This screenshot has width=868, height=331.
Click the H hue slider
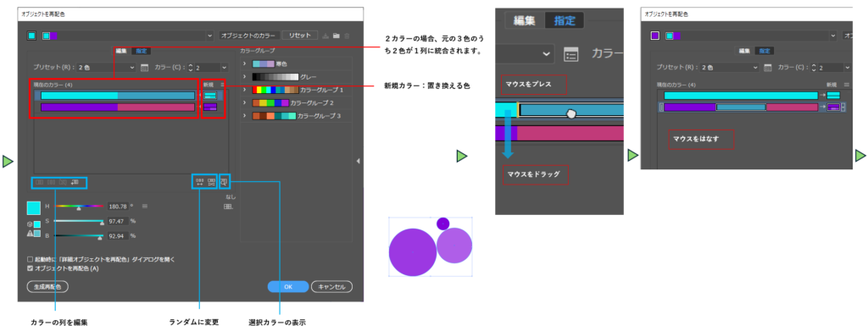coord(79,207)
